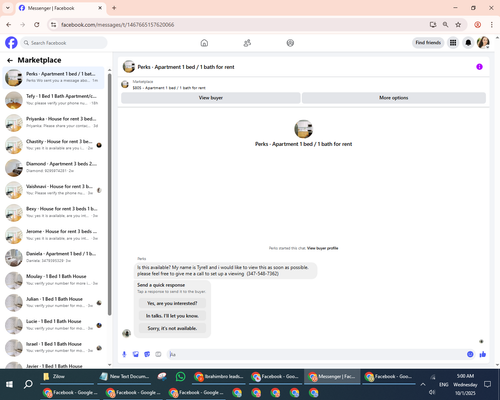Screen dimensions: 500x400
Task: Click the address bar URL
Action: pyautogui.click(x=117, y=25)
